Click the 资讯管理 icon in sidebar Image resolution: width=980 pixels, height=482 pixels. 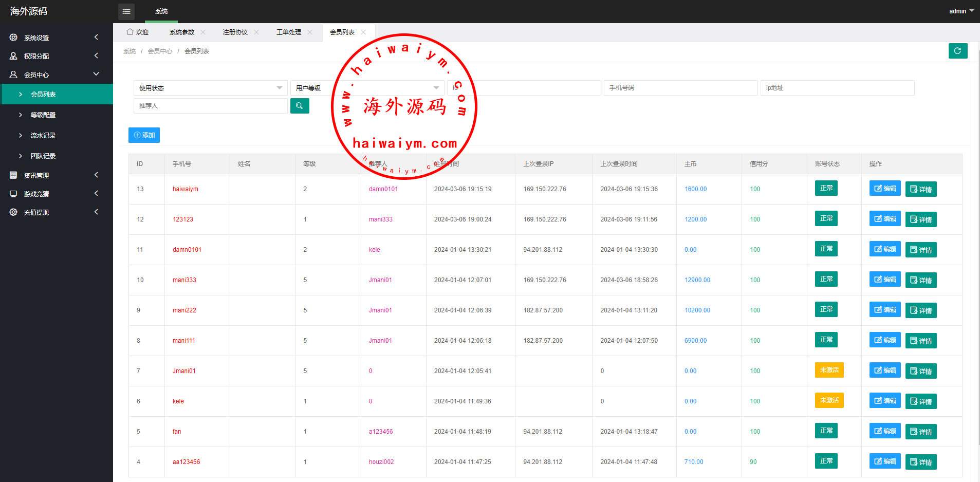click(x=13, y=175)
